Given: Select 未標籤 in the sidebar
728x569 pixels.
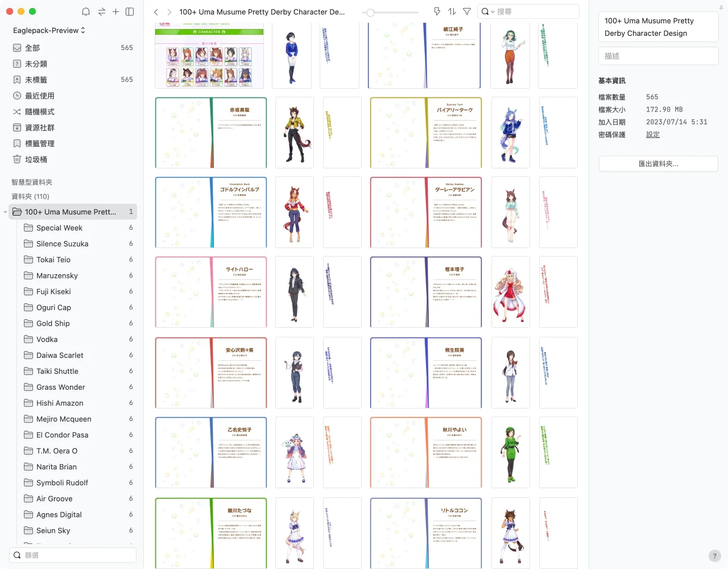Looking at the screenshot, I should [x=73, y=80].
